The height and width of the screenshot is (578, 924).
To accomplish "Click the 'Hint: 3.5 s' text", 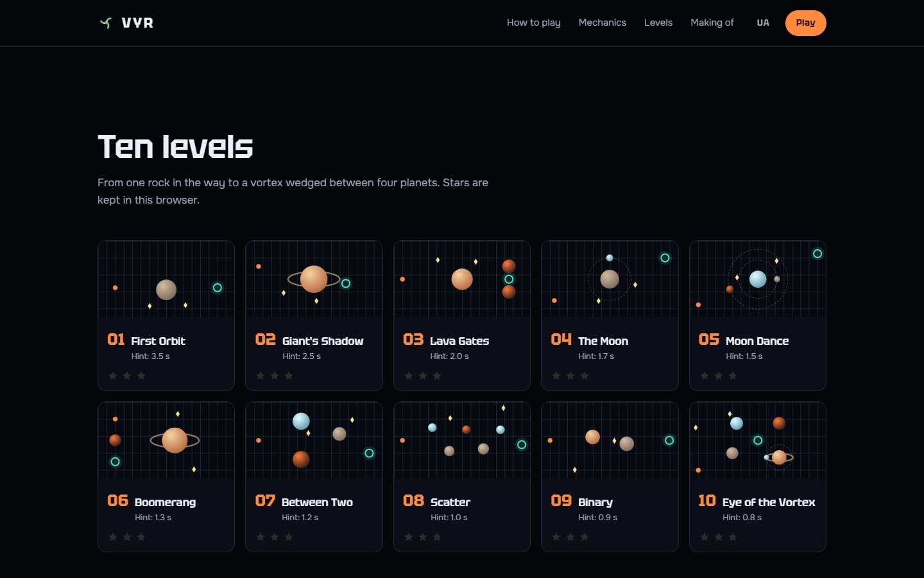I will (x=151, y=356).
